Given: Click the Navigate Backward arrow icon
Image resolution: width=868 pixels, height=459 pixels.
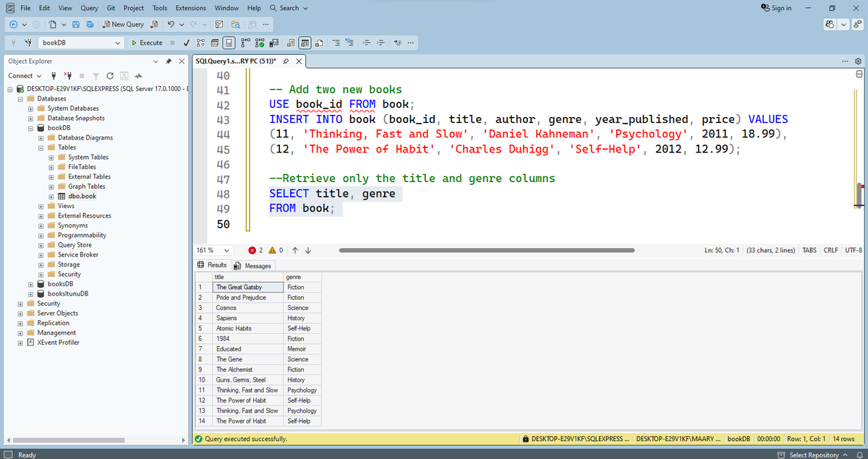Looking at the screenshot, I should (x=13, y=25).
